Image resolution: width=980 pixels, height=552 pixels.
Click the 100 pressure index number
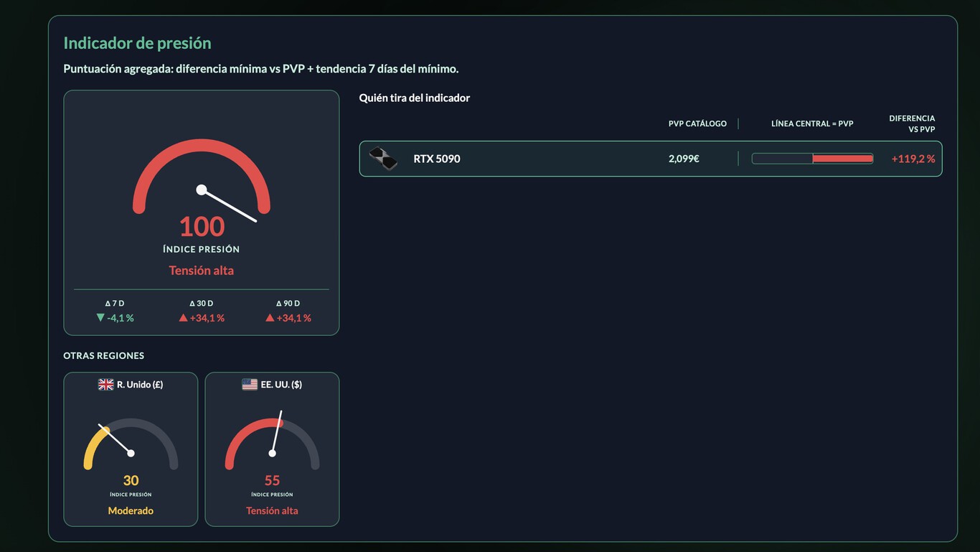pyautogui.click(x=202, y=227)
